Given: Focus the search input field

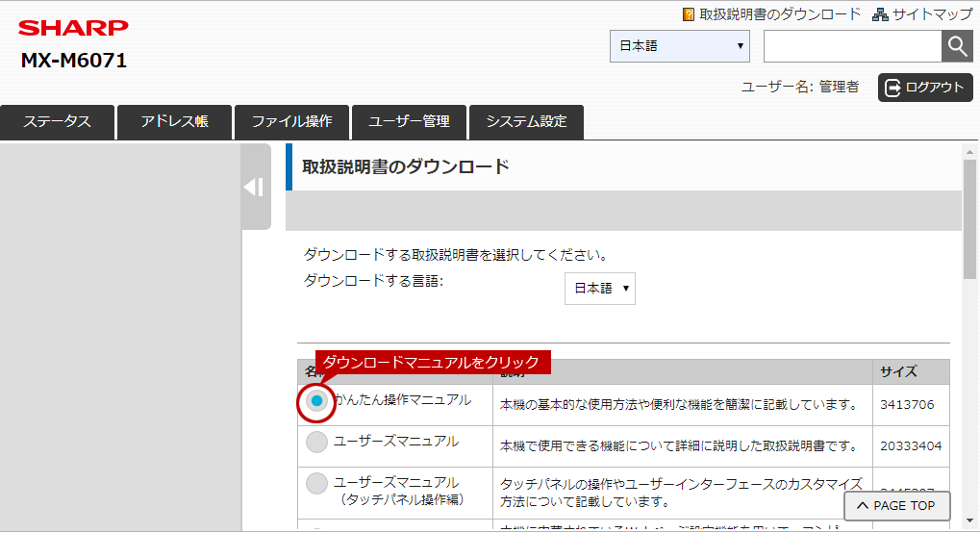Looking at the screenshot, I should 852,45.
